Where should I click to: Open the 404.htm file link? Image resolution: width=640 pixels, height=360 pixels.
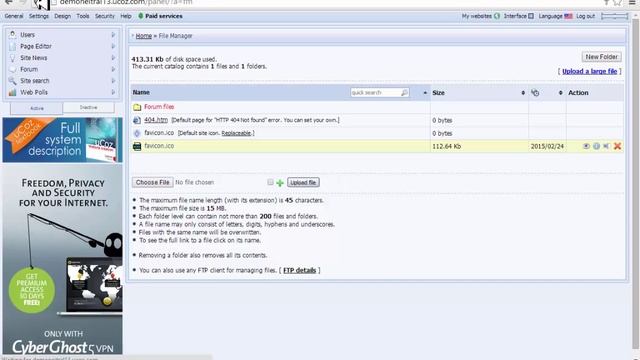click(156, 120)
